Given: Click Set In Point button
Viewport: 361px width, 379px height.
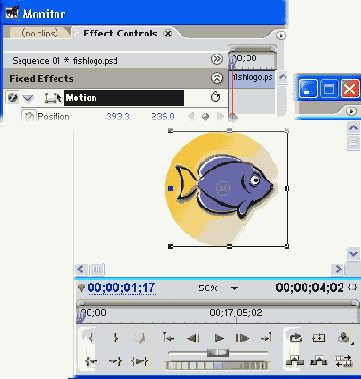Looking at the screenshot, I should point(91,338).
